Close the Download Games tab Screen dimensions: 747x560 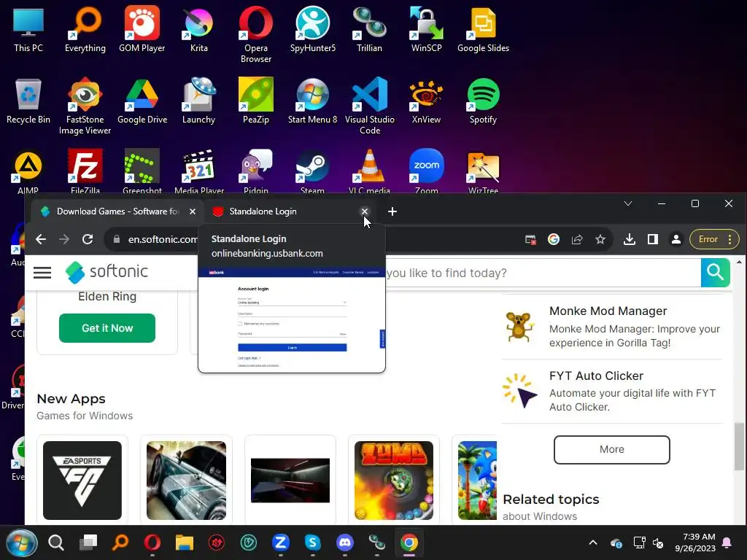[x=193, y=211]
